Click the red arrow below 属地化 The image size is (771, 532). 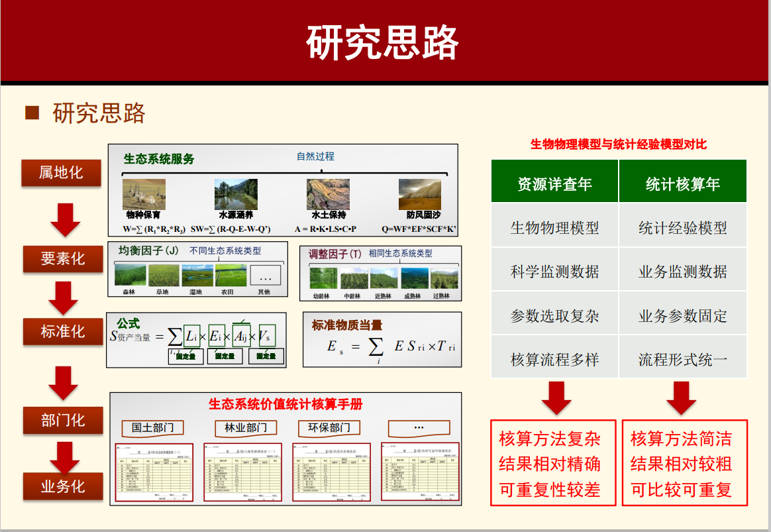point(65,220)
